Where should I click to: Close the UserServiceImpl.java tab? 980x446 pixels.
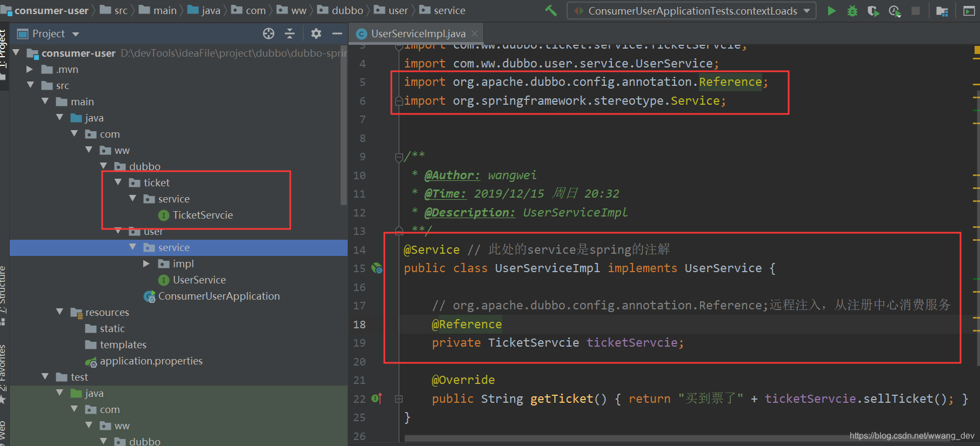tap(475, 33)
